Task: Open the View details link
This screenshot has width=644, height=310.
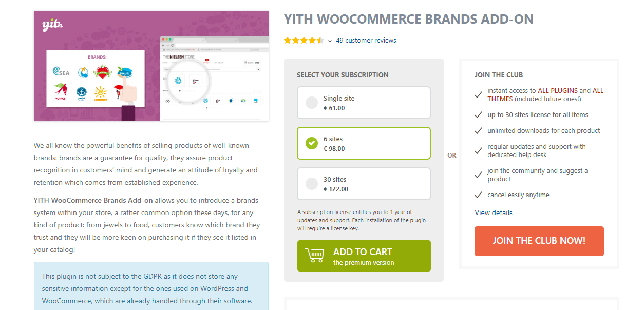Action: tap(493, 212)
